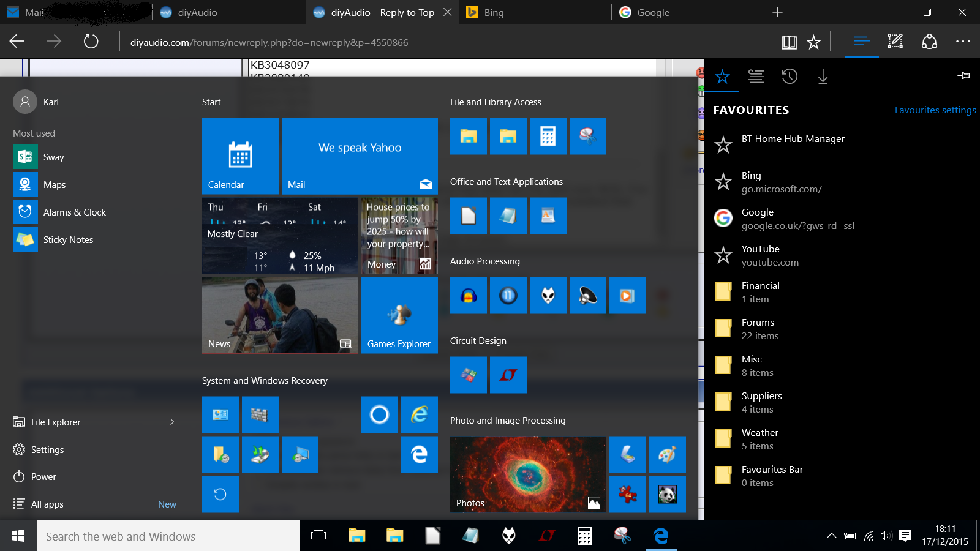Open a new browser tab

[777, 12]
